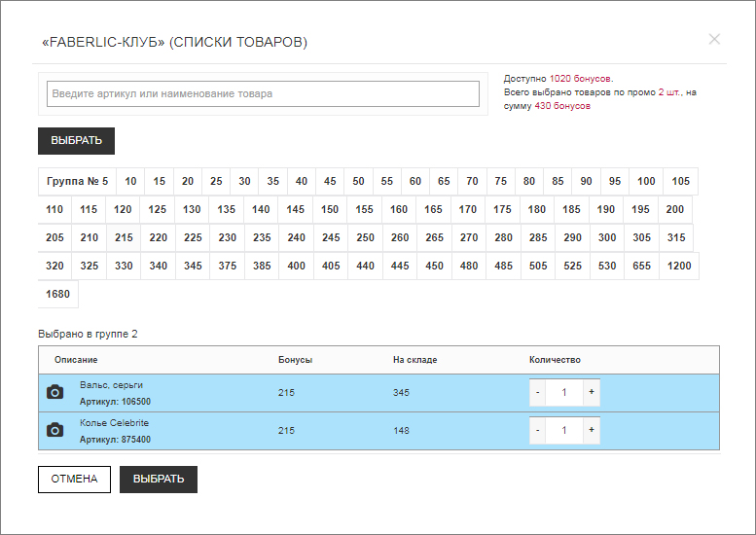Select bonus group 230

click(x=227, y=237)
